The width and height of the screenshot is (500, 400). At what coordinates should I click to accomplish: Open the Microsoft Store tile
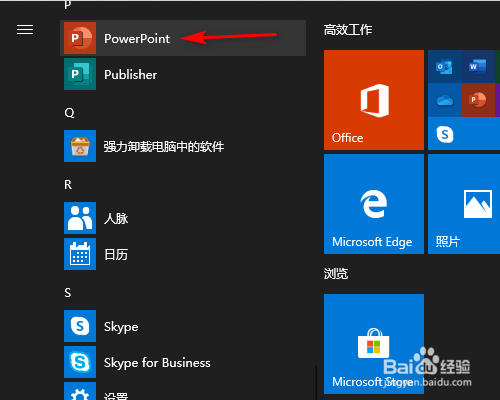(374, 344)
